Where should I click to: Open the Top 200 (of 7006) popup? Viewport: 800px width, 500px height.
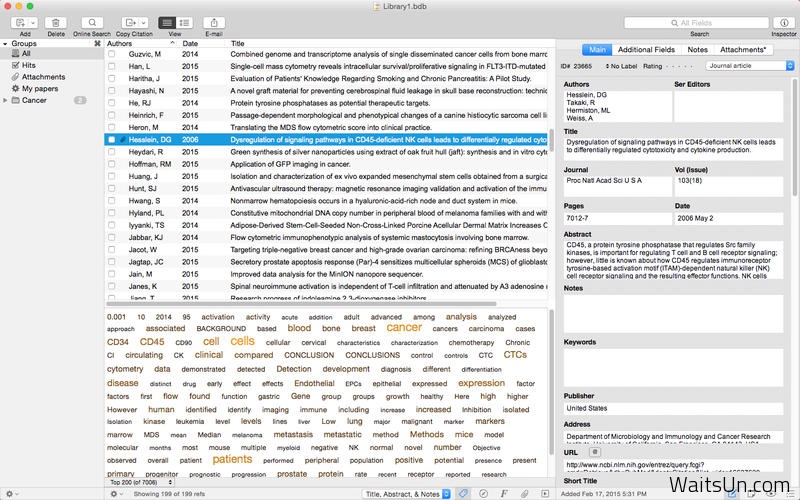[141, 482]
